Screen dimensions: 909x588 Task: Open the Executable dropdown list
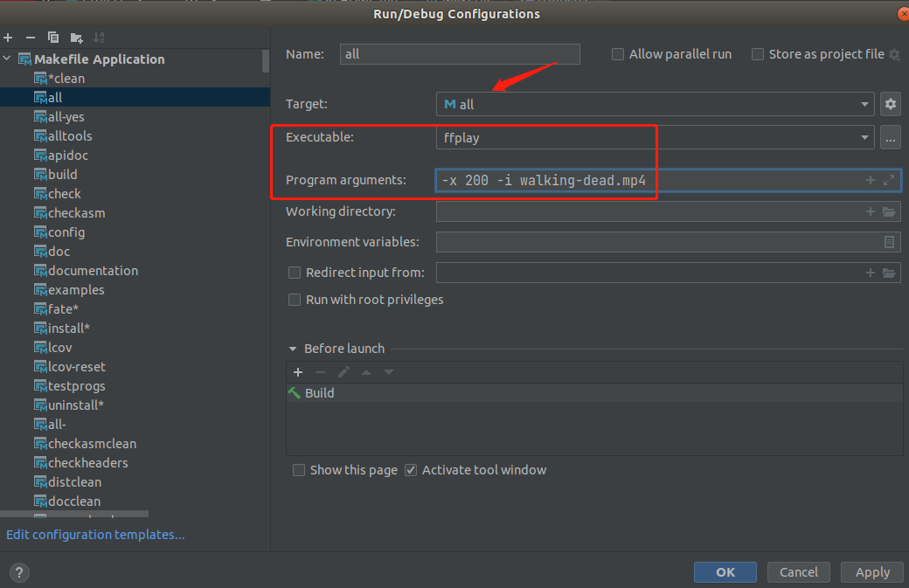point(865,137)
